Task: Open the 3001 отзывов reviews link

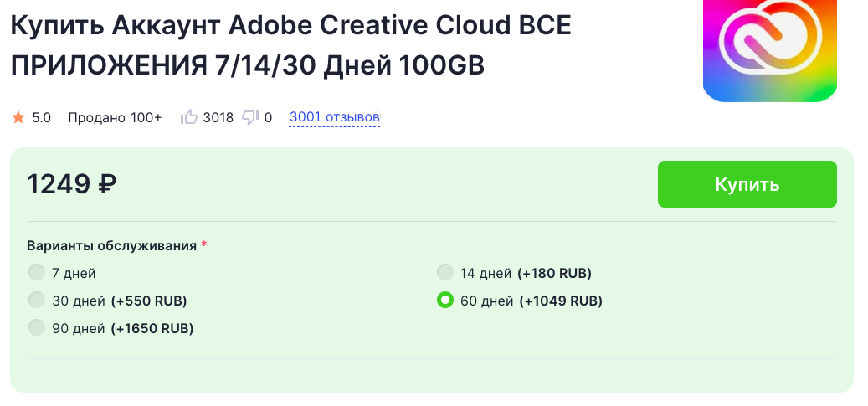Action: [x=335, y=117]
